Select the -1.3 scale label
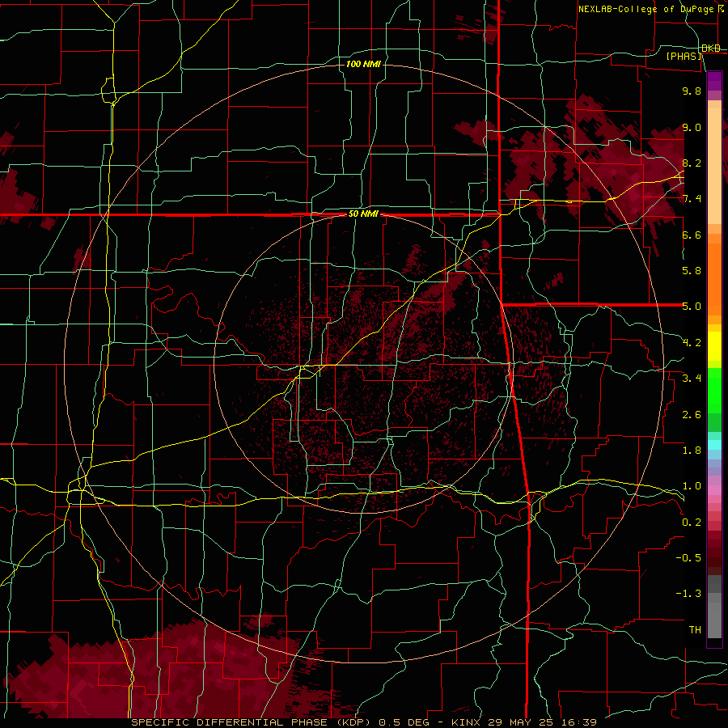The image size is (728, 728). [x=688, y=594]
